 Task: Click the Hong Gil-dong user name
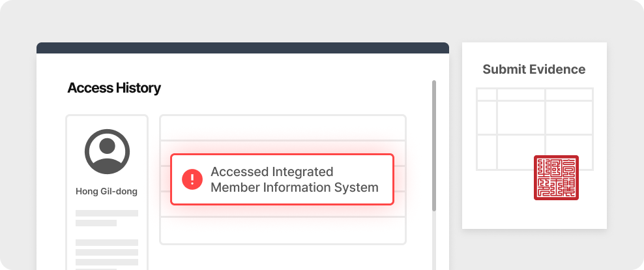click(x=107, y=192)
